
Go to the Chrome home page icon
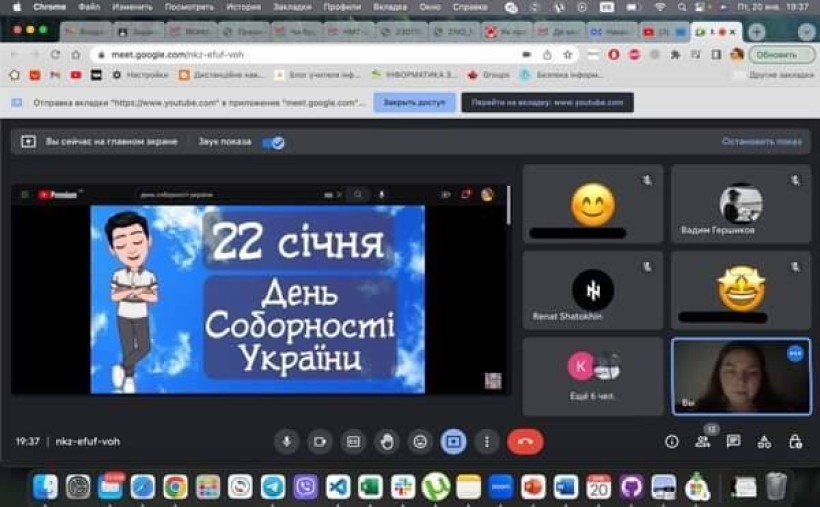pyautogui.click(x=76, y=54)
